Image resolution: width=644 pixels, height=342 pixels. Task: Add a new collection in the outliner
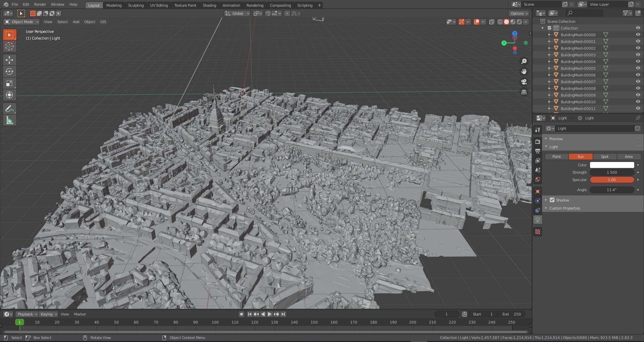[x=638, y=13]
